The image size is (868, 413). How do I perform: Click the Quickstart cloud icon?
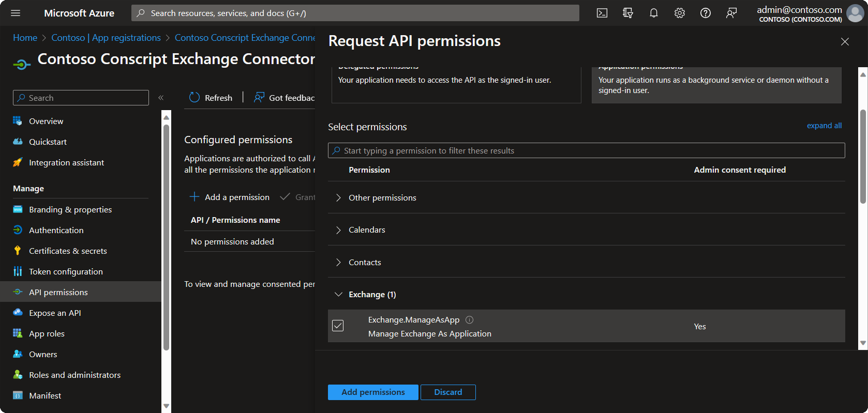pos(18,142)
